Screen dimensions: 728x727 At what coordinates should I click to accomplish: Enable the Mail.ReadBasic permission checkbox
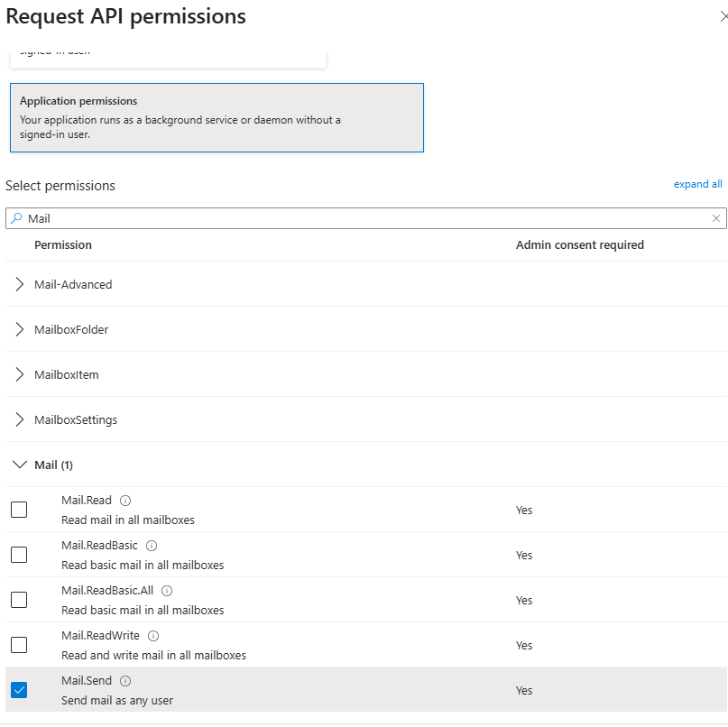pyautogui.click(x=19, y=555)
